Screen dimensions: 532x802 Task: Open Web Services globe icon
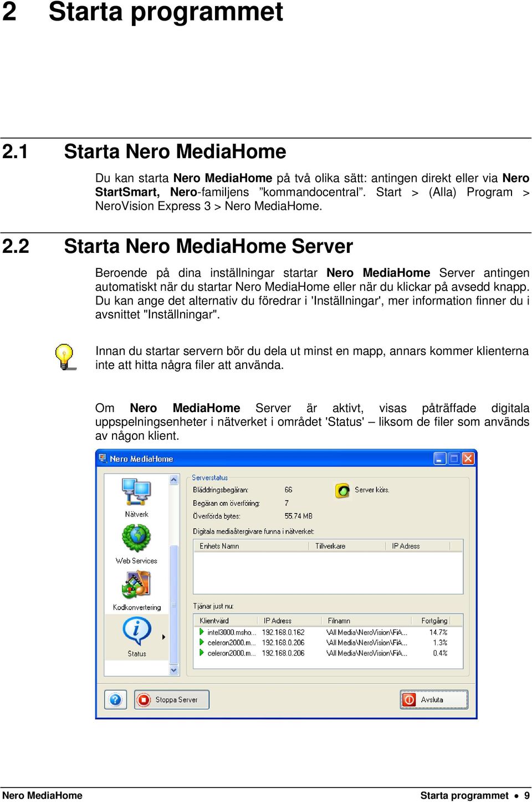(x=136, y=537)
